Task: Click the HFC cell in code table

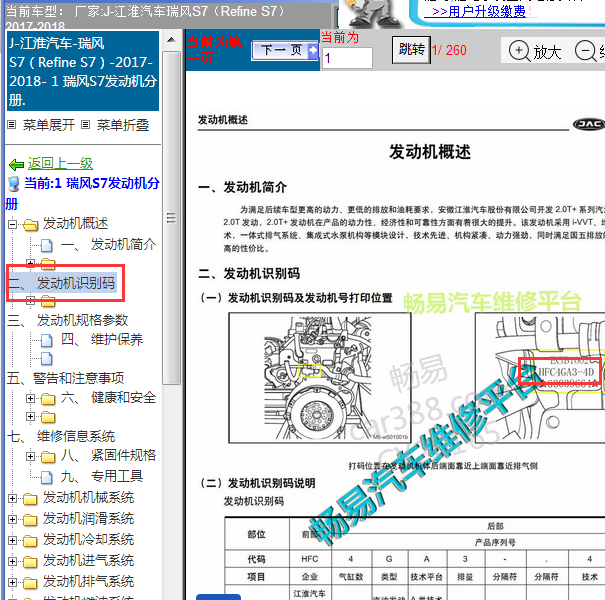Action: [x=309, y=559]
